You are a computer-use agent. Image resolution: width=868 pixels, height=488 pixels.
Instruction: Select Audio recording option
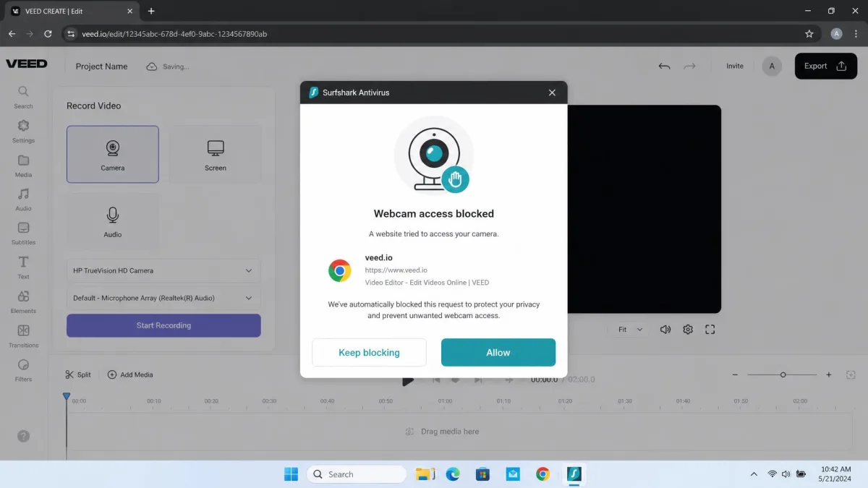[x=113, y=221]
